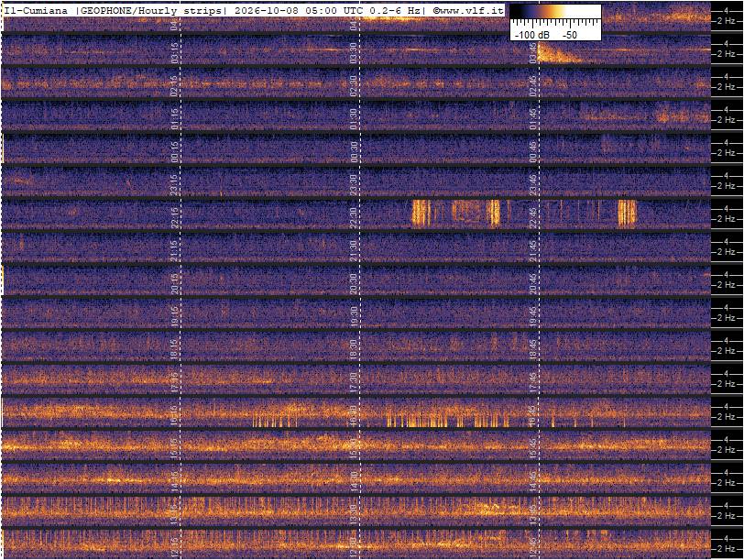Click the 02:30 time label
Screen dimensions: 744x560
353,86
